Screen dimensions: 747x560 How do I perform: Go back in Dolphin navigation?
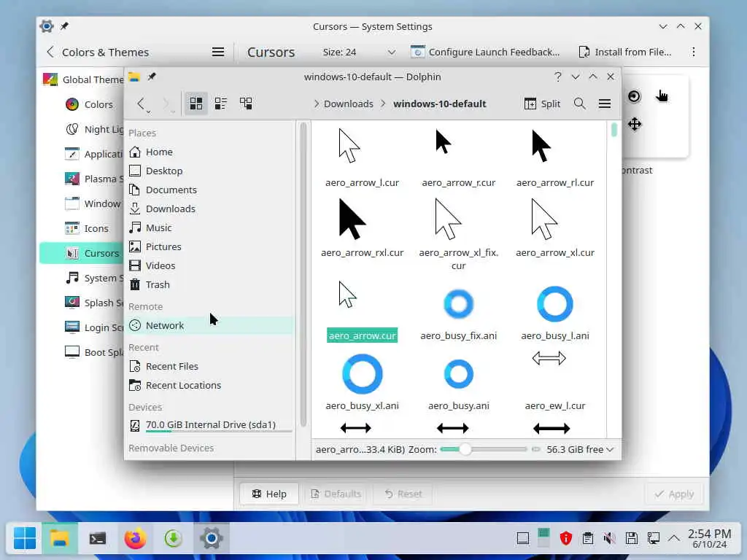pyautogui.click(x=141, y=104)
